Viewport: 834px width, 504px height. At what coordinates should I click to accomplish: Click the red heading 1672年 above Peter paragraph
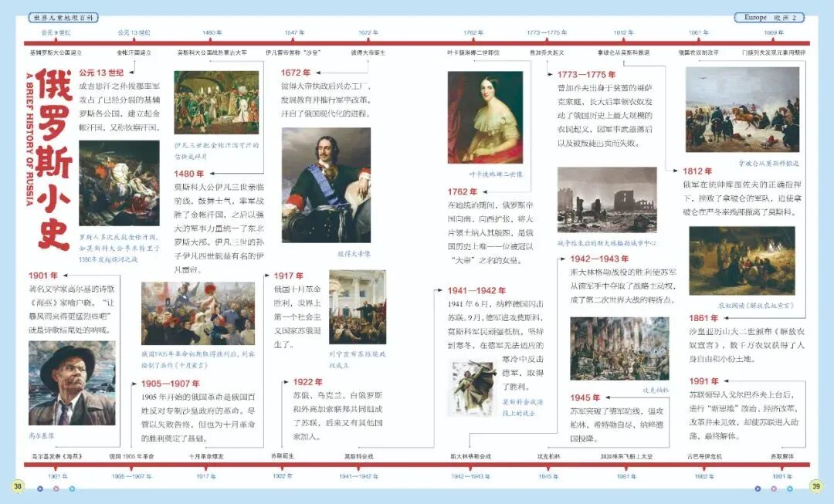click(x=295, y=73)
